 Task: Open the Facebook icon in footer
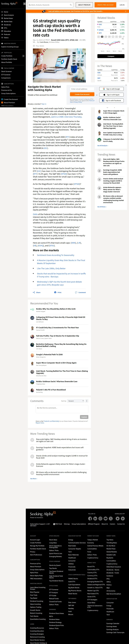[90, 519]
